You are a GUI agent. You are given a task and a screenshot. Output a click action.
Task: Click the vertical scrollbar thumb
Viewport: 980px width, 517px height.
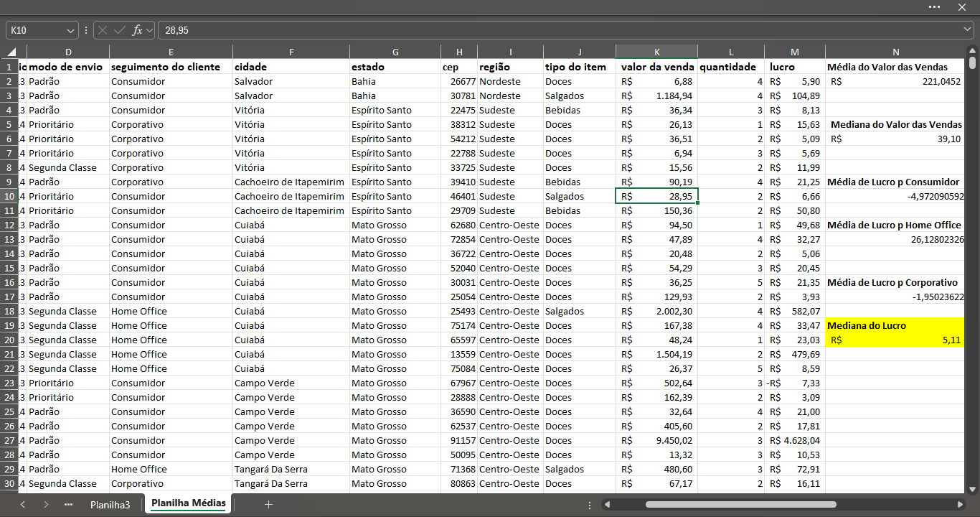point(973,62)
